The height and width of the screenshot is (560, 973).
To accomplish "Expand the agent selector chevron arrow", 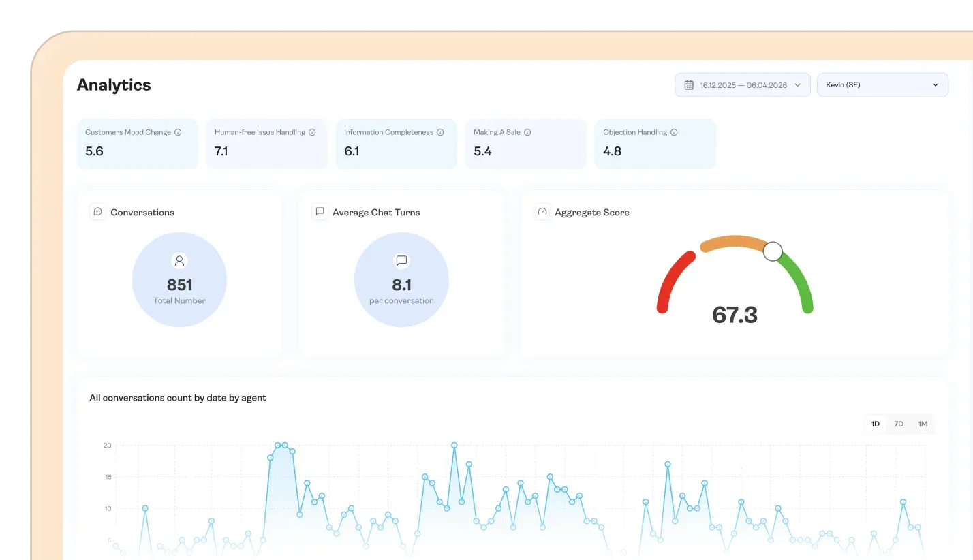I will [936, 85].
